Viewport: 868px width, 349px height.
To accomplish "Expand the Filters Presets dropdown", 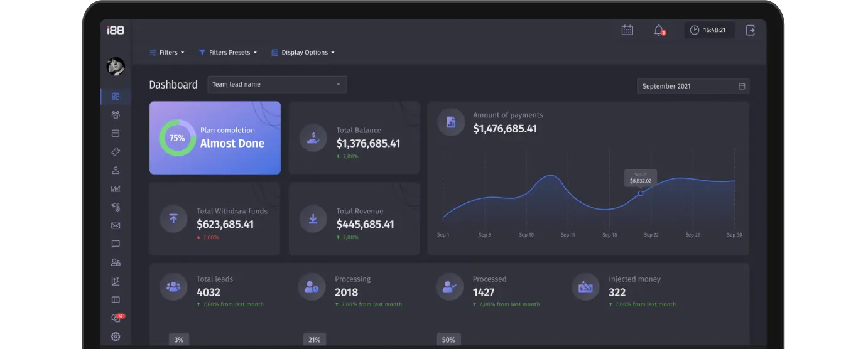I will tap(228, 53).
